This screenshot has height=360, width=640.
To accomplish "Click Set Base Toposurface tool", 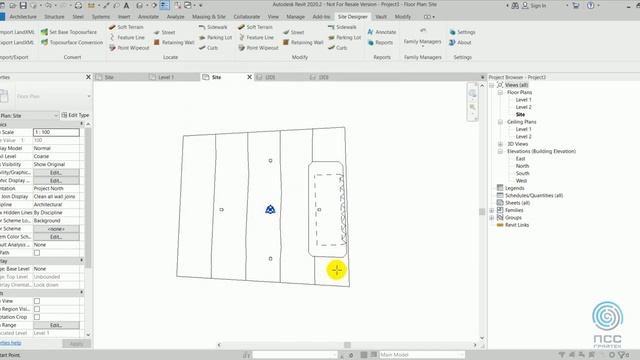I will pyautogui.click(x=69, y=32).
